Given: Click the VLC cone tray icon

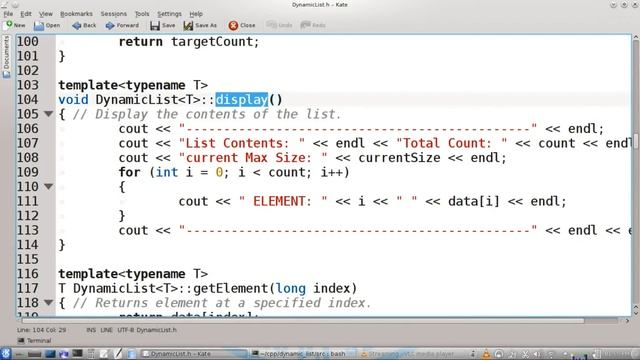Looking at the screenshot, I should coord(486,354).
